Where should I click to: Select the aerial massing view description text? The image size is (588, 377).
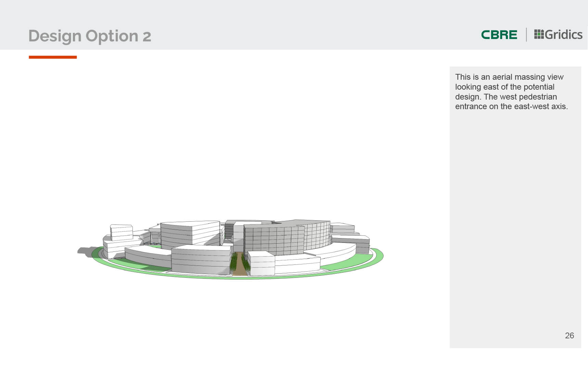pyautogui.click(x=511, y=92)
